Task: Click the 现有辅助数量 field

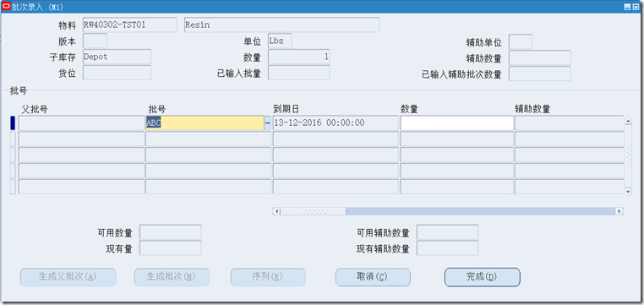Action: pos(448,248)
